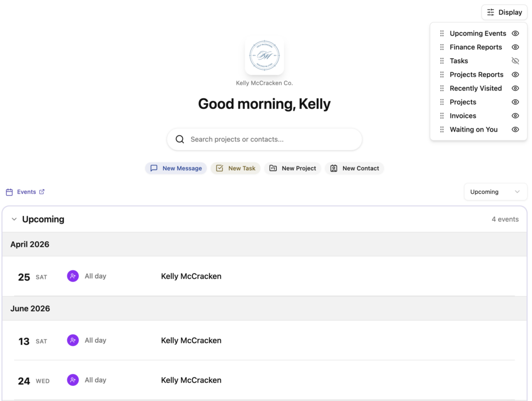The height and width of the screenshot is (401, 532).
Task: Select the New Task checkmark icon
Action: click(221, 168)
